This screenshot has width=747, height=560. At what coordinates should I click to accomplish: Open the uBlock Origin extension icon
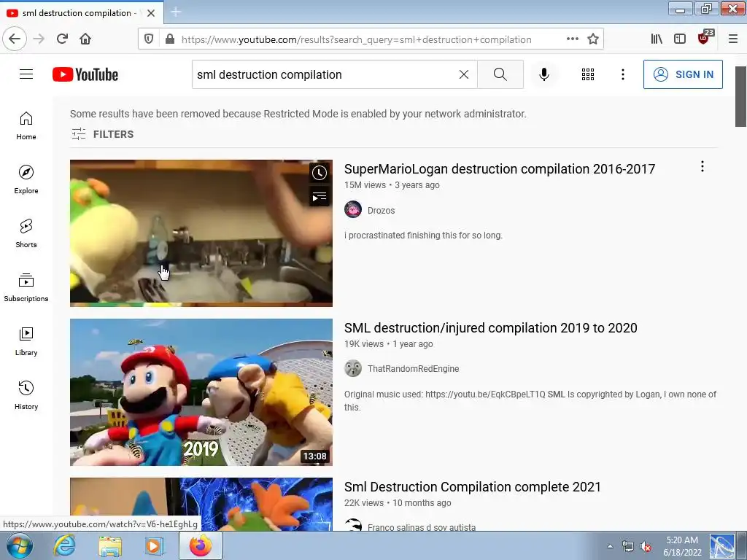click(705, 37)
